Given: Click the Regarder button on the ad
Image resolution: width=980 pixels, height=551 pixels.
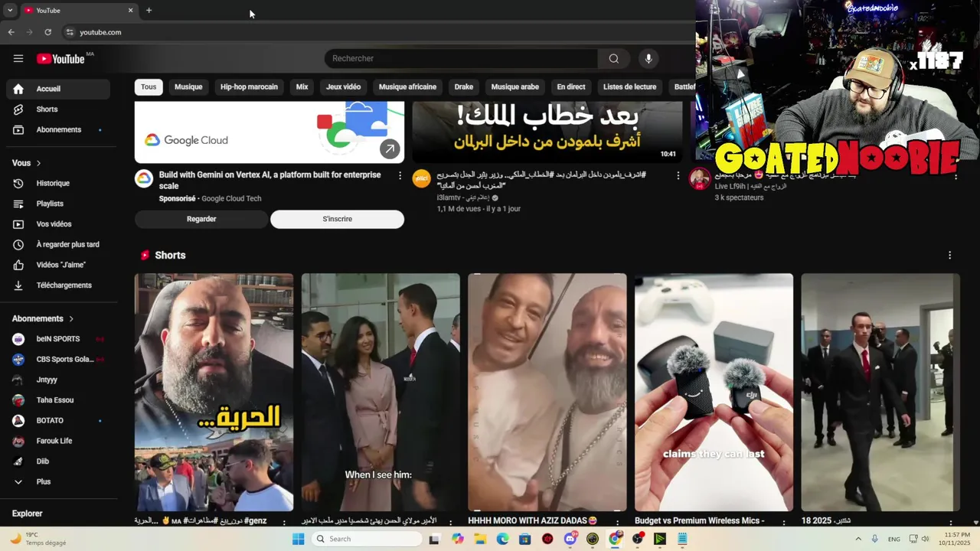Looking at the screenshot, I should pyautogui.click(x=201, y=219).
